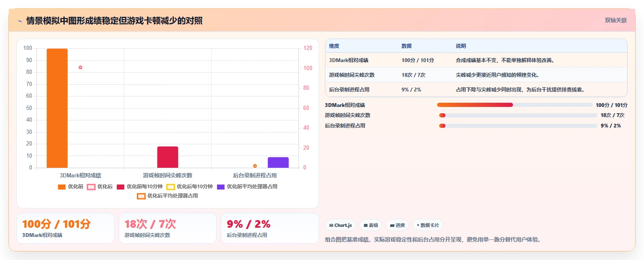Select the 数据卡片 chip
The height and width of the screenshot is (260, 644).
click(x=427, y=225)
